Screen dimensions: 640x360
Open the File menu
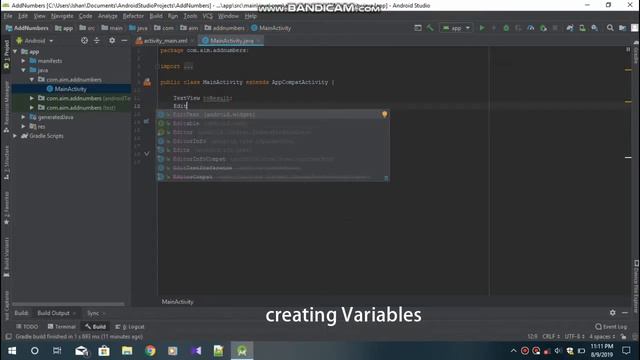8,16
